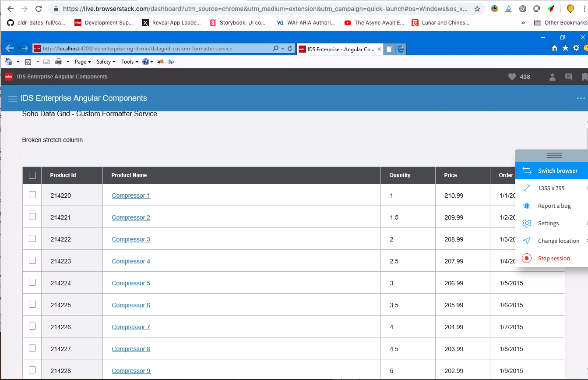Image resolution: width=588 pixels, height=380 pixels.
Task: Open the Other Bookmarks folder
Action: 560,23
